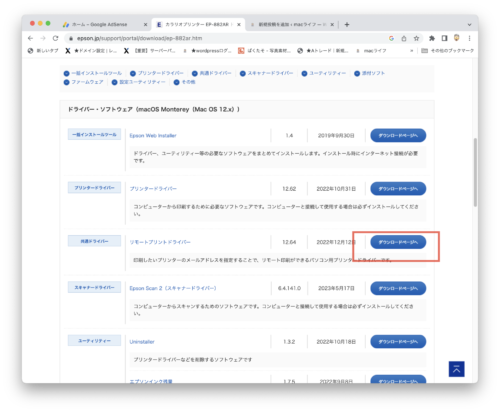Viewport: 500px width, 412px height.
Task: Click the scroll-to-top arrow button
Action: click(456, 369)
